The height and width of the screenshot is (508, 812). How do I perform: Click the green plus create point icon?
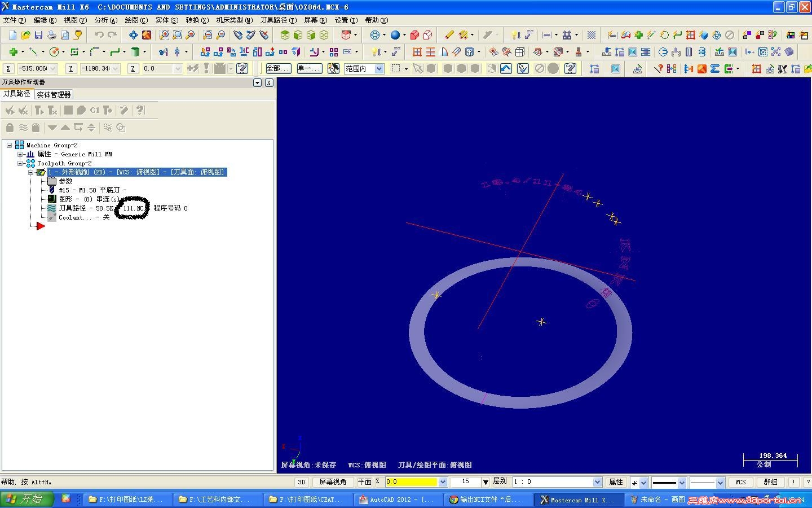click(x=12, y=52)
